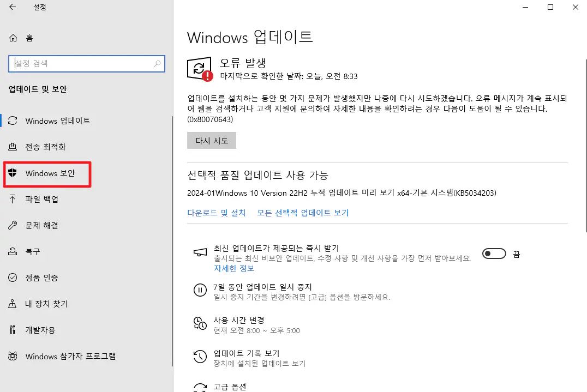Click the 업데이트 및 보안 section heading

click(x=38, y=89)
